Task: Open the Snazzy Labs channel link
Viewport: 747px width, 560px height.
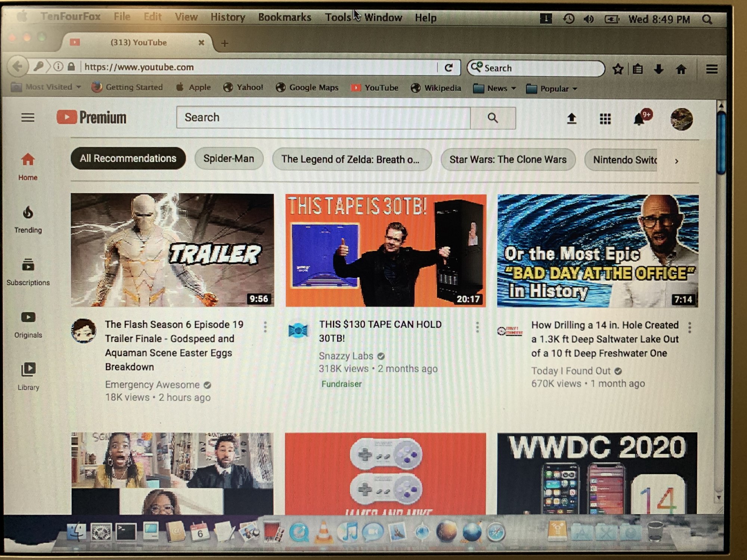Action: tap(346, 356)
